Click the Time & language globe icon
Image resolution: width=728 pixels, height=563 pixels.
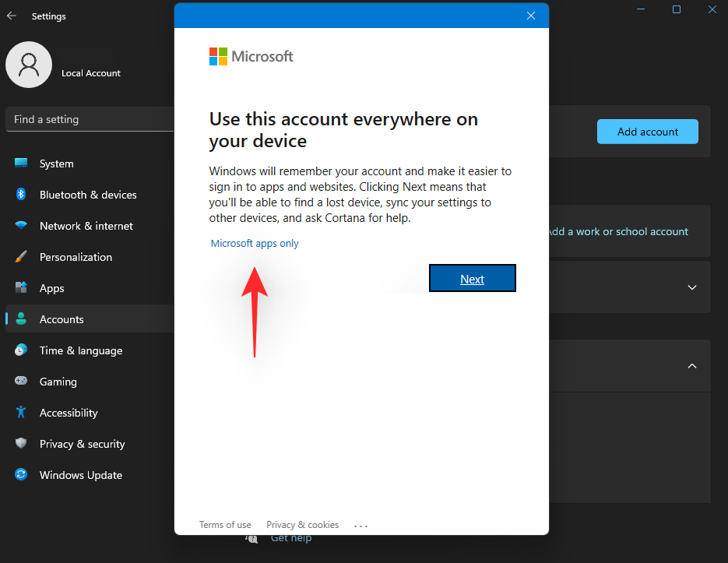click(21, 350)
